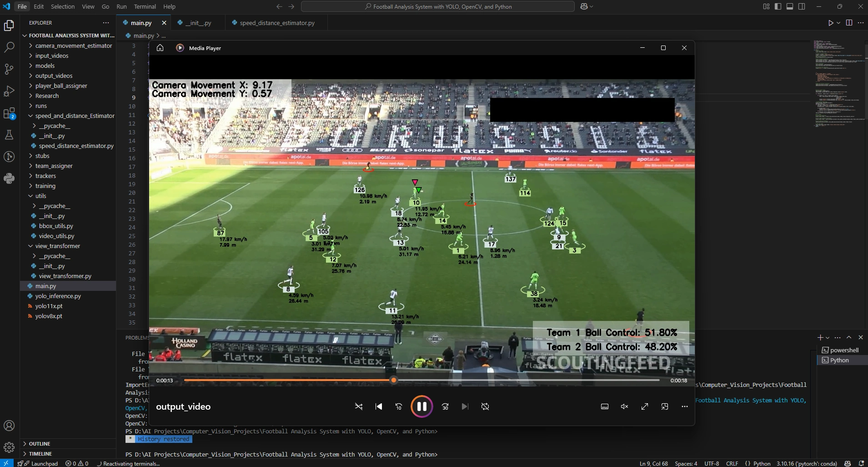Skip forward 30 seconds in Media Player
Viewport: 868px width, 467px height.
(x=445, y=406)
